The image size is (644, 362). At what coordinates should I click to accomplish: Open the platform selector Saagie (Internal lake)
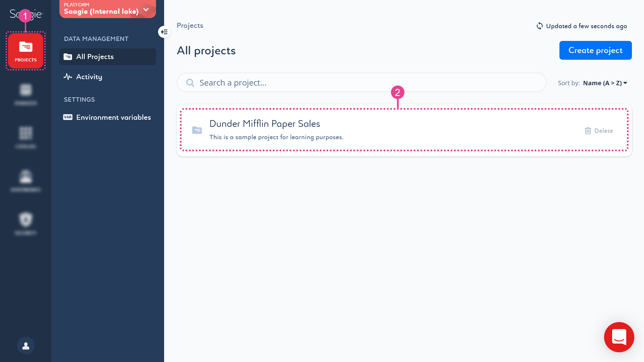107,9
